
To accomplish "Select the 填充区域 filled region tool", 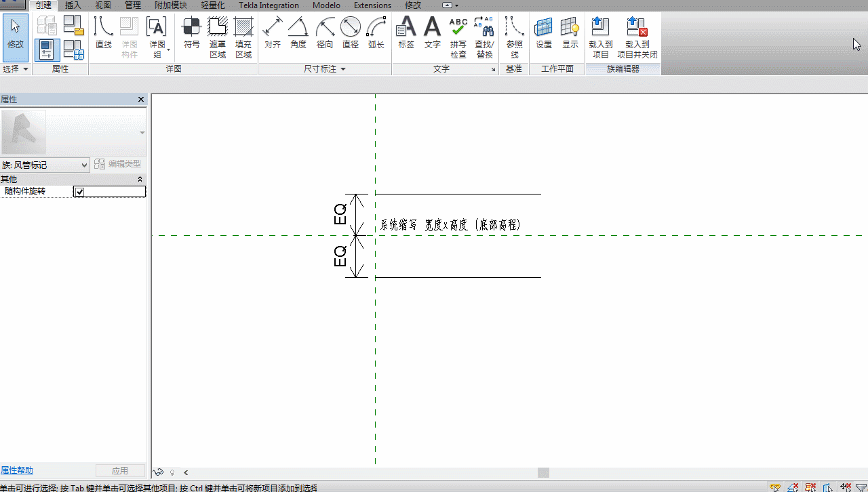I will tap(243, 38).
